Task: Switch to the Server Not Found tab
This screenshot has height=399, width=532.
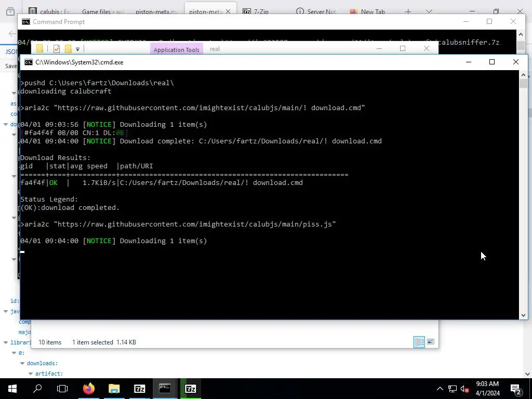Action: click(x=316, y=11)
